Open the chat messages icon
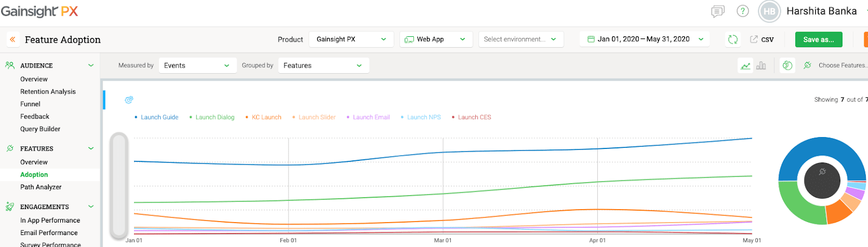 pyautogui.click(x=717, y=11)
